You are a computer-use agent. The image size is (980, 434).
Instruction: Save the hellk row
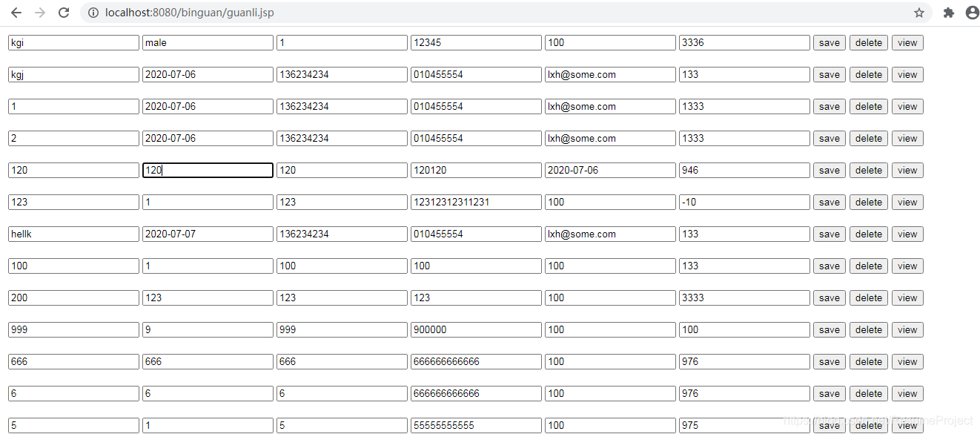[830, 234]
